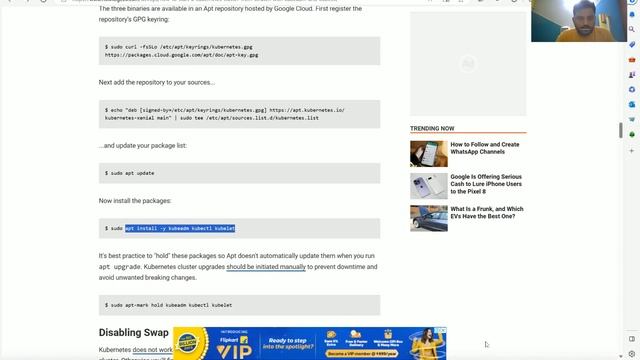The height and width of the screenshot is (360, 640).
Task: Click the 'TRENDING NOW' heading
Action: click(432, 129)
